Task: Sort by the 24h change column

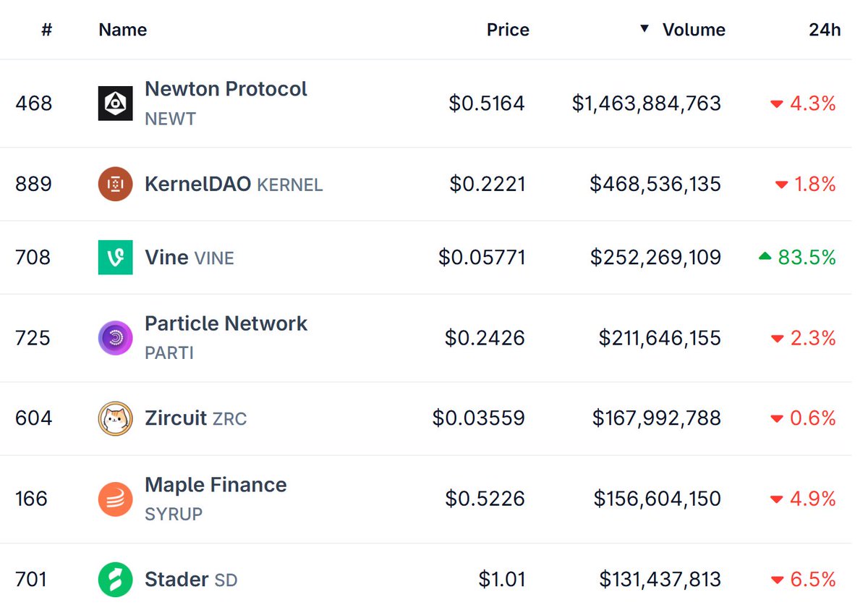Action: point(825,30)
